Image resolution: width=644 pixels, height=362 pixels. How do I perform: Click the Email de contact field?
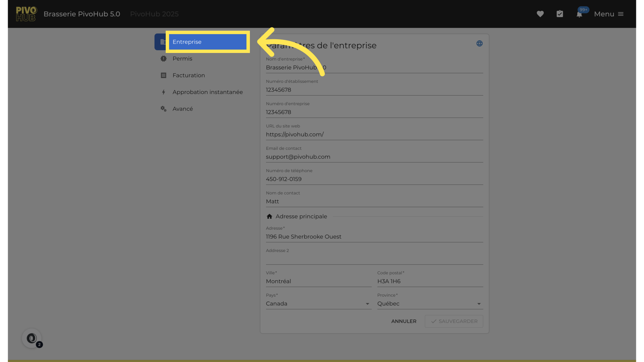click(x=374, y=157)
